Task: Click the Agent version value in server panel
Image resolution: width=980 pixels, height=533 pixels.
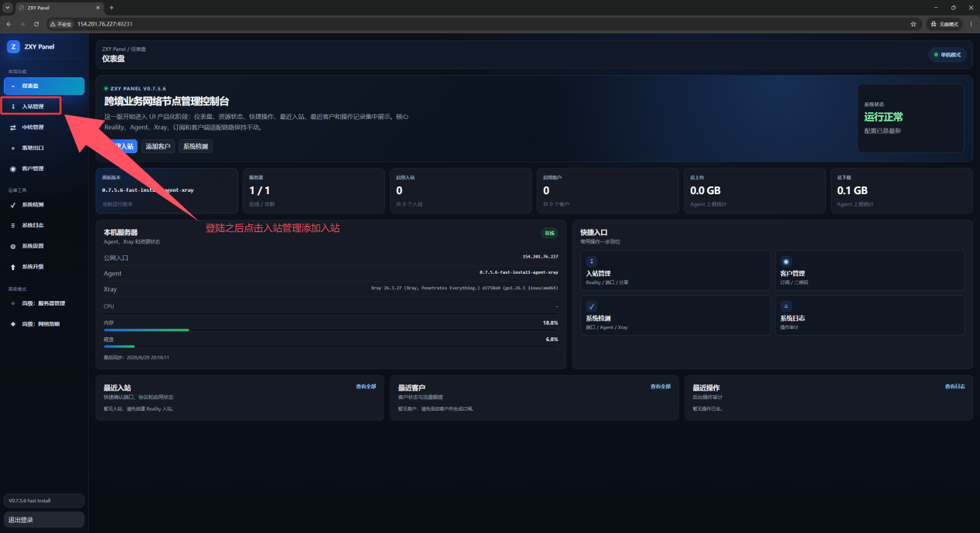Action: [x=519, y=272]
